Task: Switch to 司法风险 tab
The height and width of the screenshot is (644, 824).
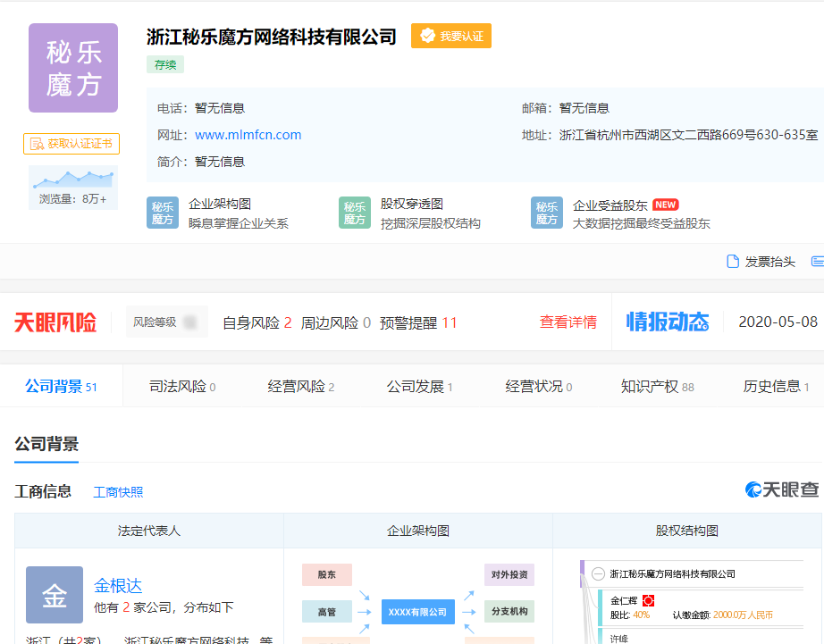Action: 182,386
